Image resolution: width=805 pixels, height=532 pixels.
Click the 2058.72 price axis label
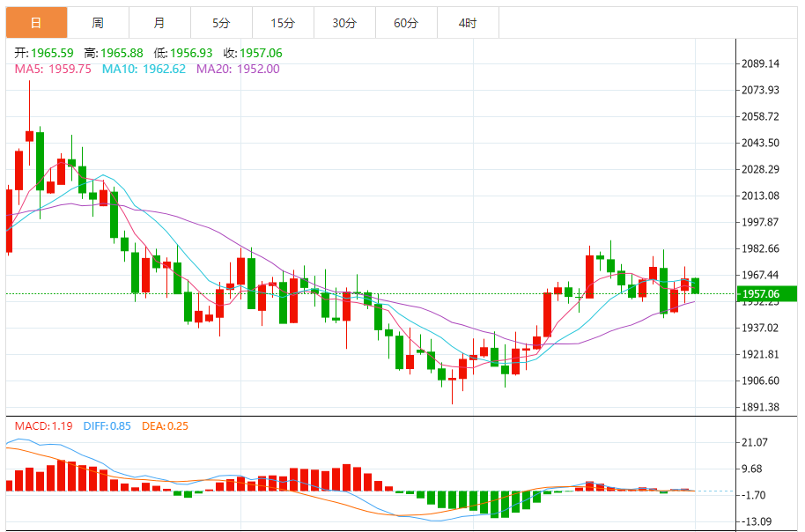(x=760, y=116)
